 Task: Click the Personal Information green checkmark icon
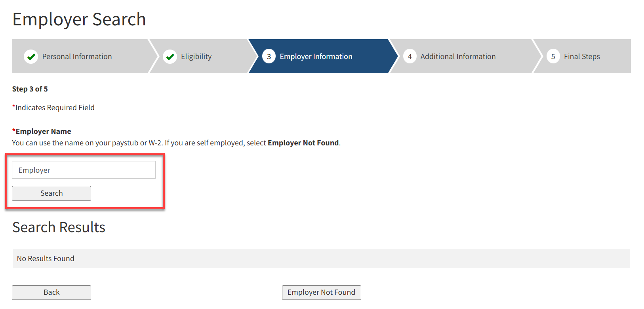pyautogui.click(x=31, y=57)
